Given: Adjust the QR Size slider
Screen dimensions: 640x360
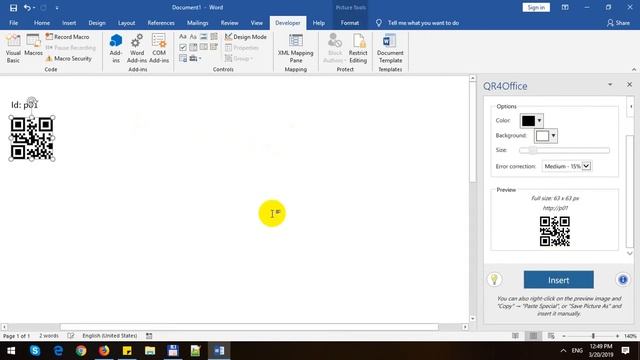Looking at the screenshot, I should tap(564, 150).
